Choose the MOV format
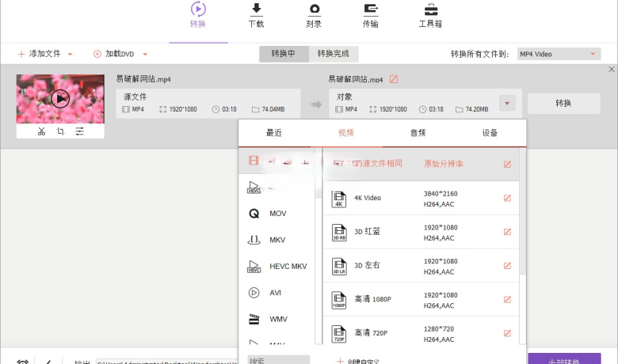The height and width of the screenshot is (364, 618). click(x=277, y=214)
